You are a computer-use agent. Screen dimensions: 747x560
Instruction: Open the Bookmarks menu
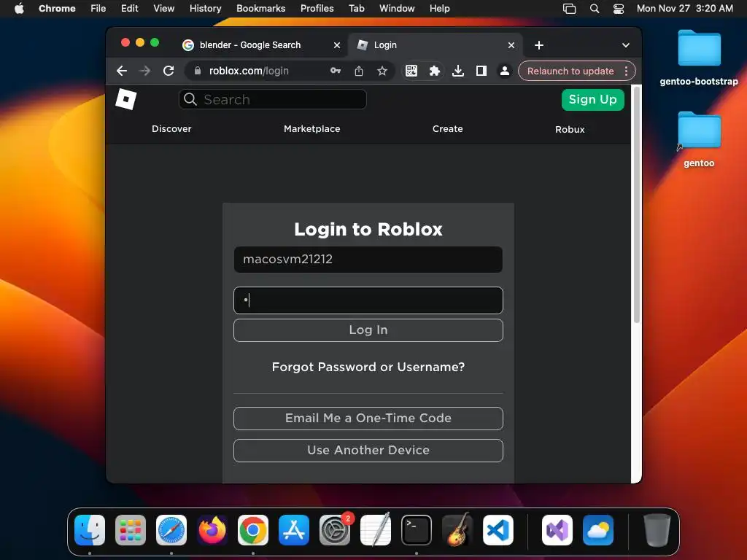[260, 8]
